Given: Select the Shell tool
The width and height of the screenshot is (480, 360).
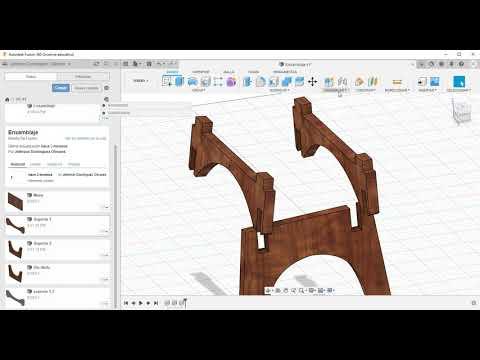Looking at the screenshot, I should point(274,81).
